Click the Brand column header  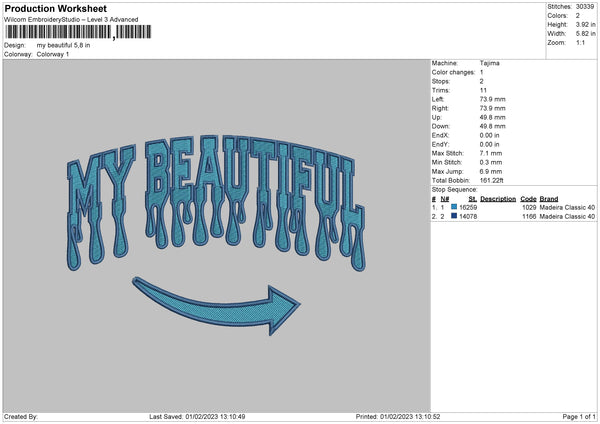pos(549,199)
